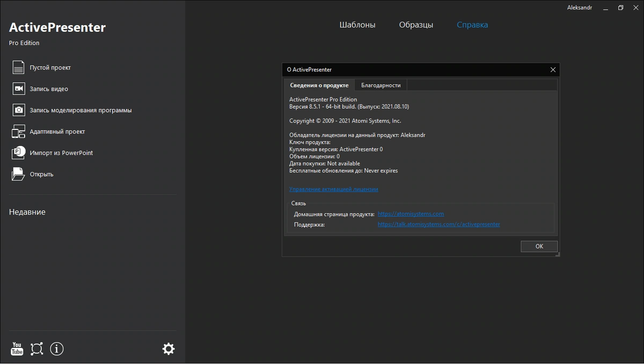Select Пустой проект
Image resolution: width=644 pixels, height=364 pixels.
tap(50, 68)
